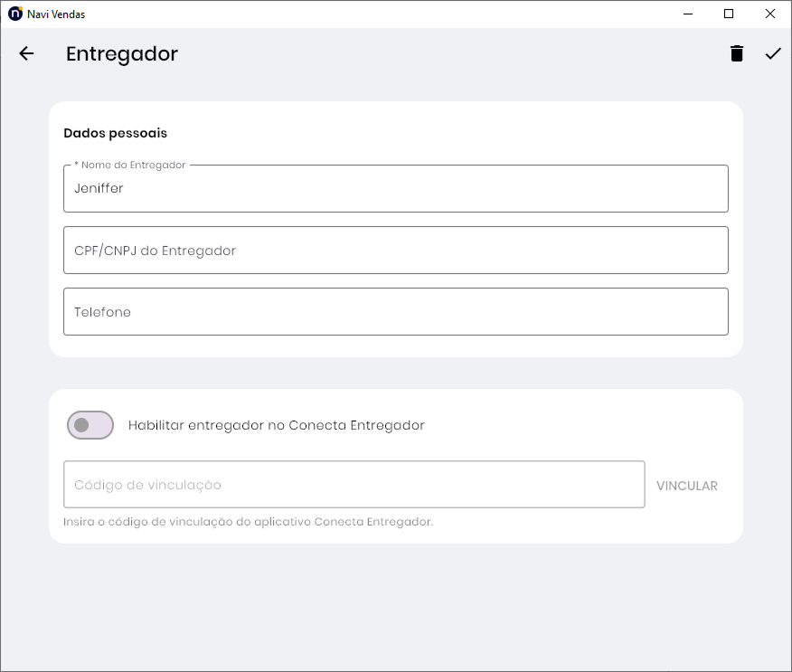Click the Entregador page title

tap(122, 54)
